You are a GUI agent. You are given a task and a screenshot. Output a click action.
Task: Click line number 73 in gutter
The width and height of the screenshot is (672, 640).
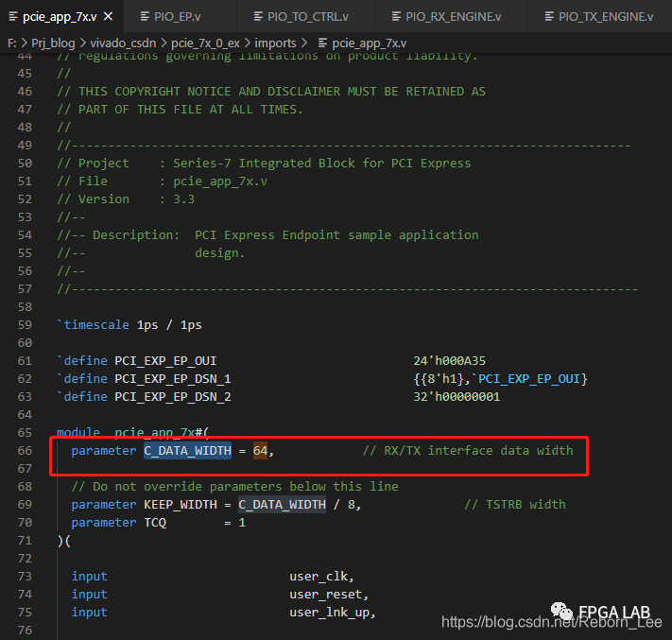(25, 576)
